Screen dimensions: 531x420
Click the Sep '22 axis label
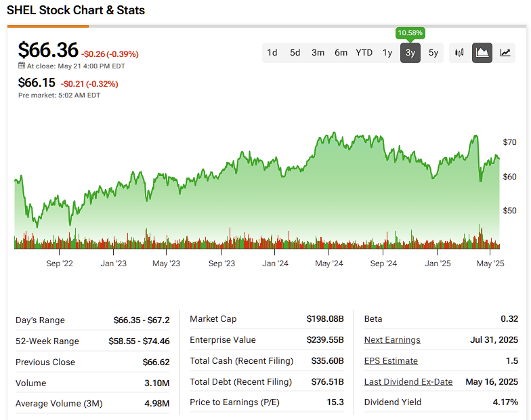[60, 263]
